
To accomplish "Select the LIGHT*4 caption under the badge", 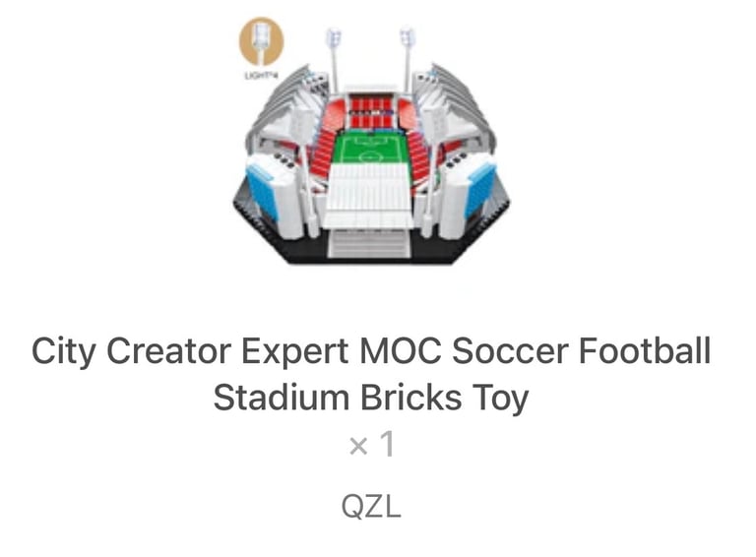I will pos(261,75).
